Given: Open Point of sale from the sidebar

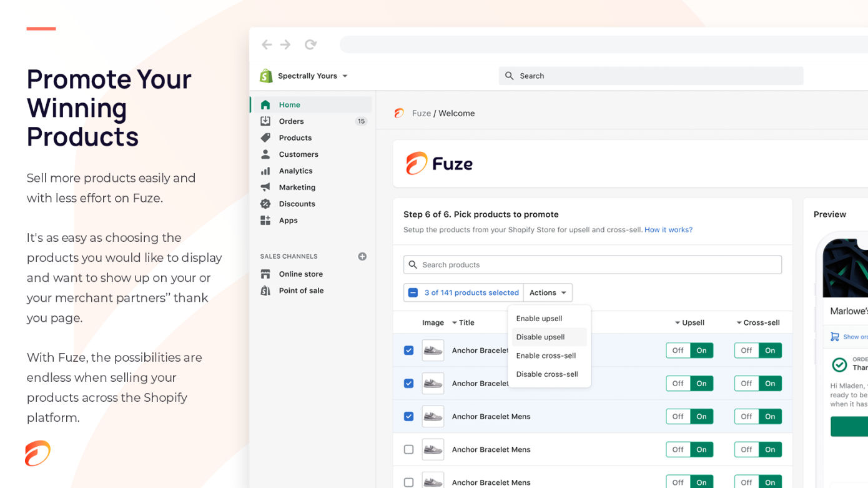Looking at the screenshot, I should coord(265,290).
